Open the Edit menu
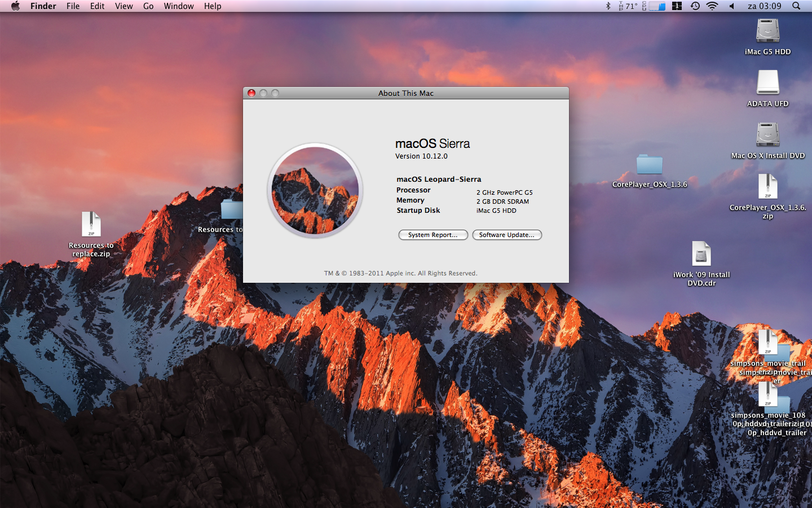Image resolution: width=812 pixels, height=508 pixels. point(97,6)
